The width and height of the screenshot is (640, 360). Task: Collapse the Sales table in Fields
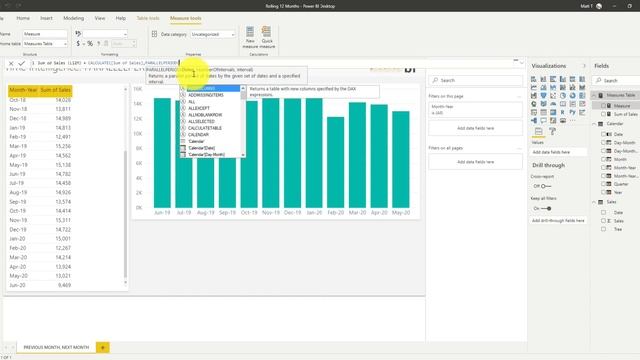[x=594, y=202]
